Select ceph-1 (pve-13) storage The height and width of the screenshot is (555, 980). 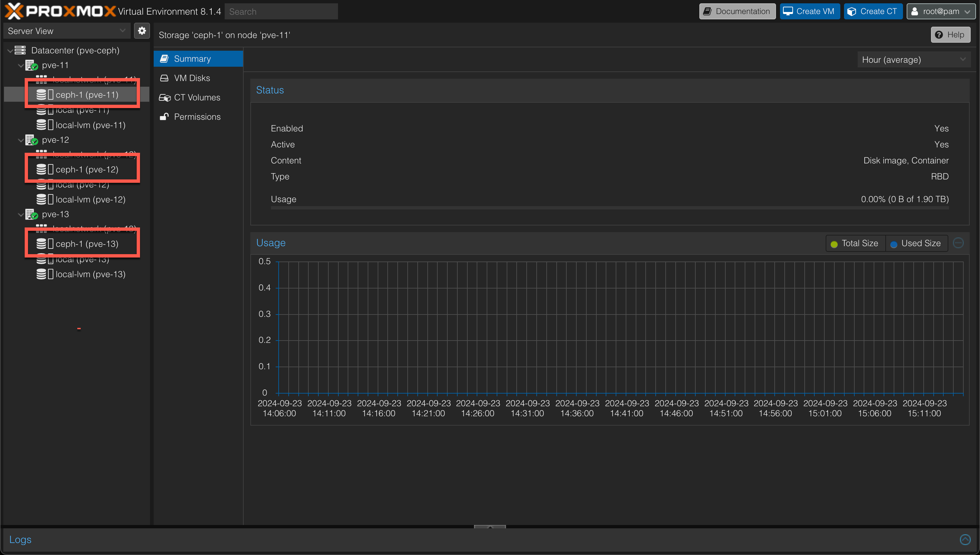pyautogui.click(x=87, y=243)
